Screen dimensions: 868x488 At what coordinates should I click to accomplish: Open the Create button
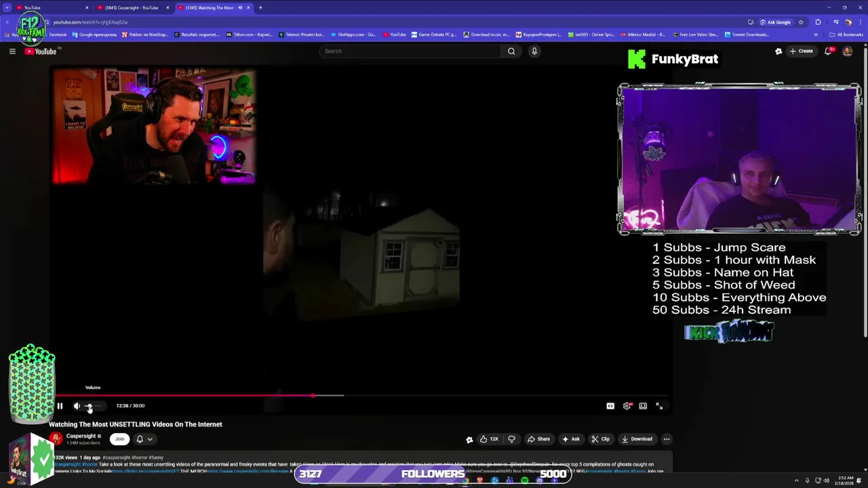coord(801,51)
